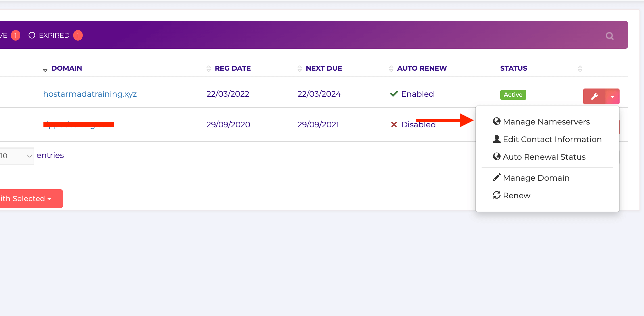
Task: Click the sort arrows icon of the last column
Action: 580,68
